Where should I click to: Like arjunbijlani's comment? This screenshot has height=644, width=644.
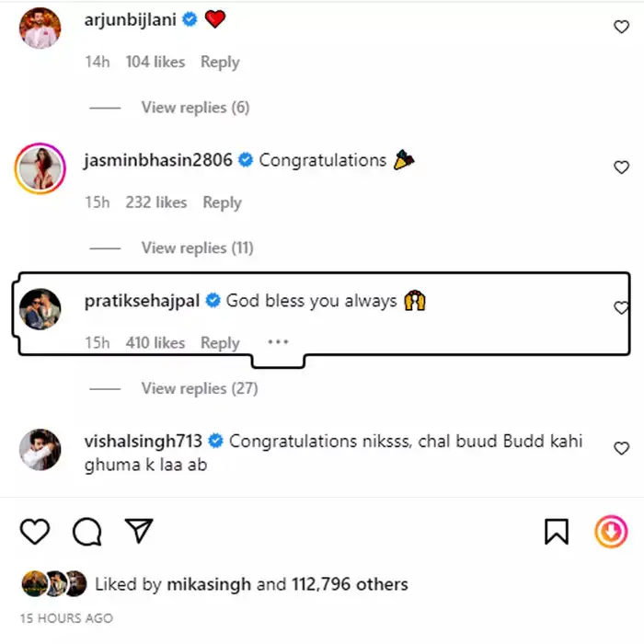click(621, 28)
